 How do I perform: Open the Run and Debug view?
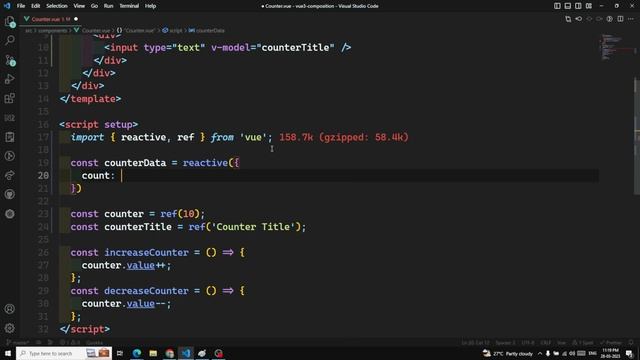tap(10, 79)
